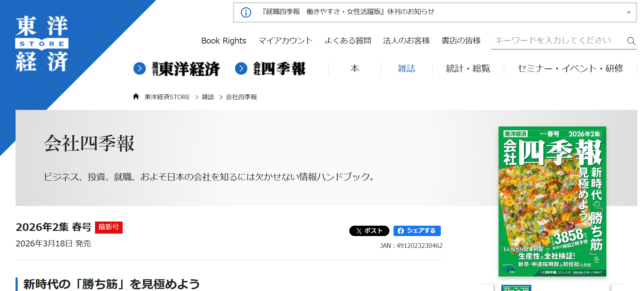
Task: Open the 統計・総覧 menu
Action: click(x=468, y=68)
